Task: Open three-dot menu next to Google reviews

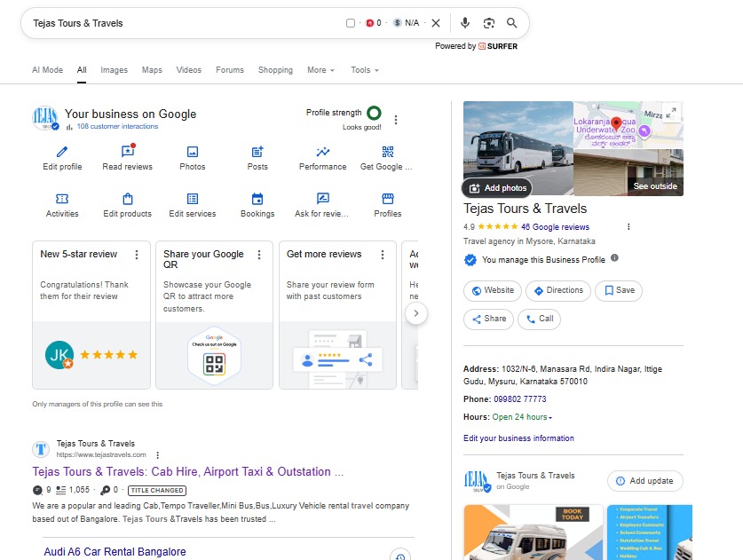Action: [x=628, y=227]
